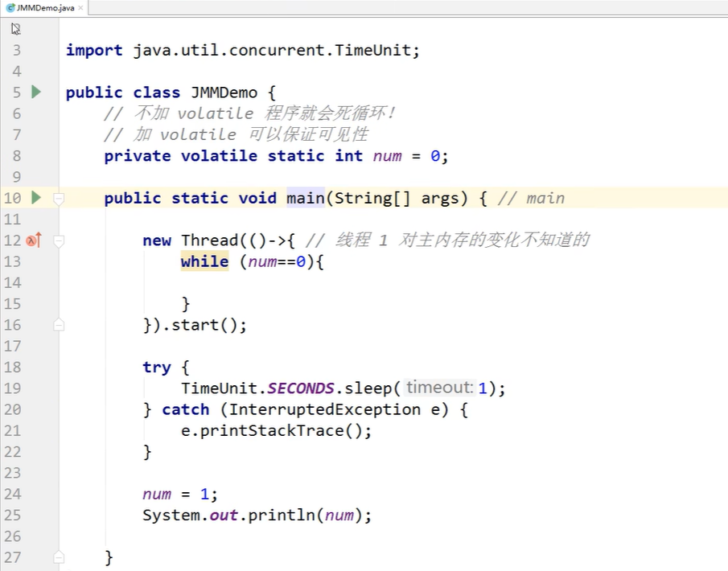Click System.out.println(num) statement
This screenshot has width=728, height=571.
click(257, 516)
